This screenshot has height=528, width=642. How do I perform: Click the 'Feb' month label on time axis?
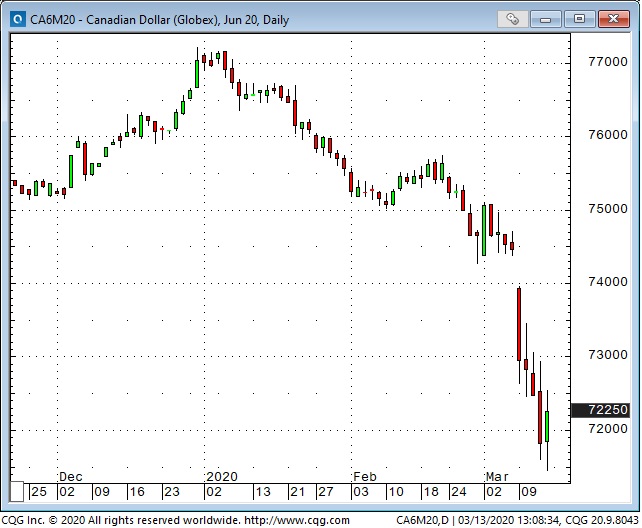(364, 476)
